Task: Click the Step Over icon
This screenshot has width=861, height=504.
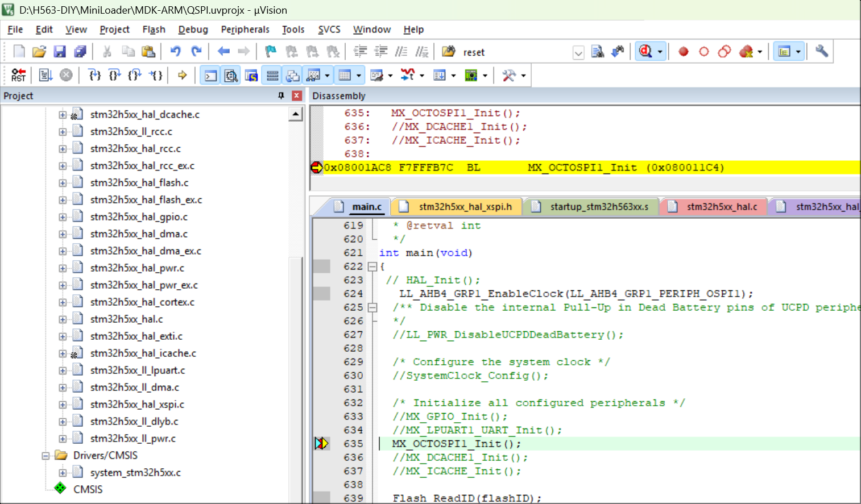Action: click(115, 75)
